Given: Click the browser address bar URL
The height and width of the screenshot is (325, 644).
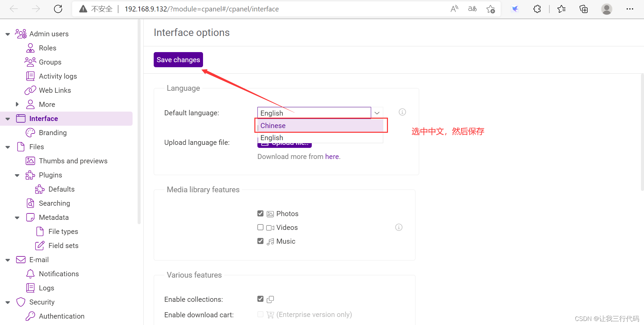Looking at the screenshot, I should tap(202, 9).
